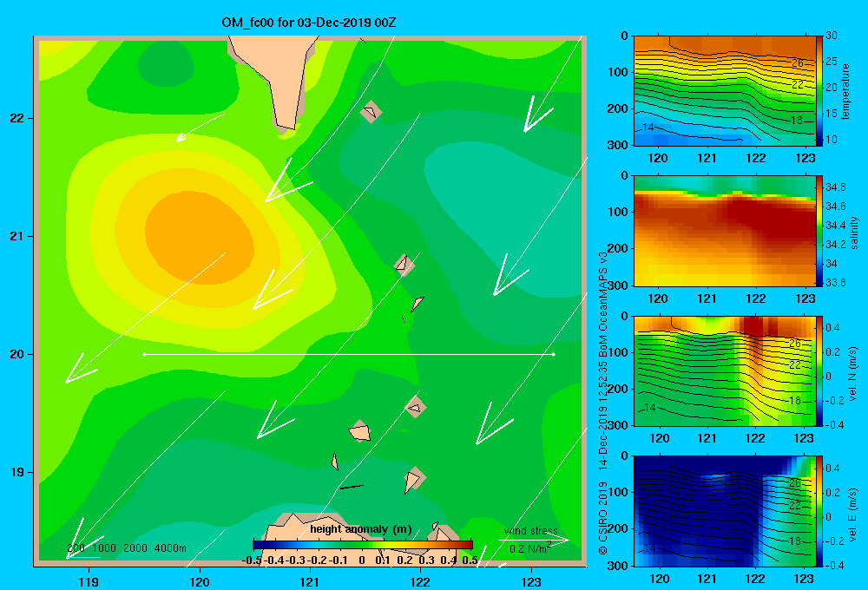Click the vel. E color scale bar
The width and height of the screenshot is (868, 590).
[820, 511]
